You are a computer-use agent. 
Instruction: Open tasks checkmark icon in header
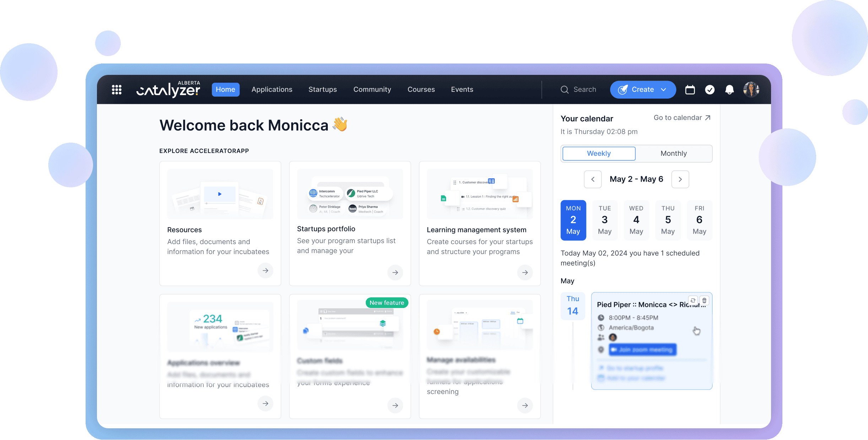coord(710,90)
